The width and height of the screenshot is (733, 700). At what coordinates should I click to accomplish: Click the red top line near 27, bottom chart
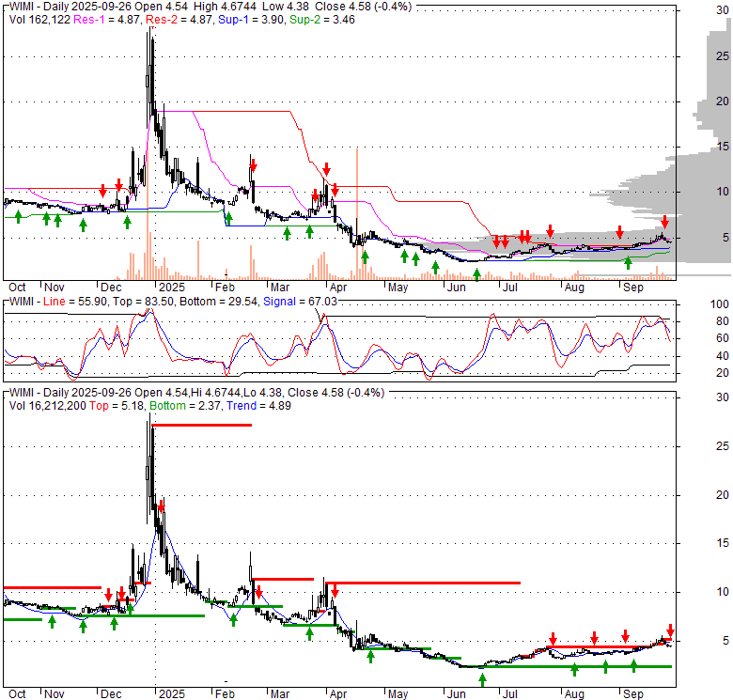(202, 425)
